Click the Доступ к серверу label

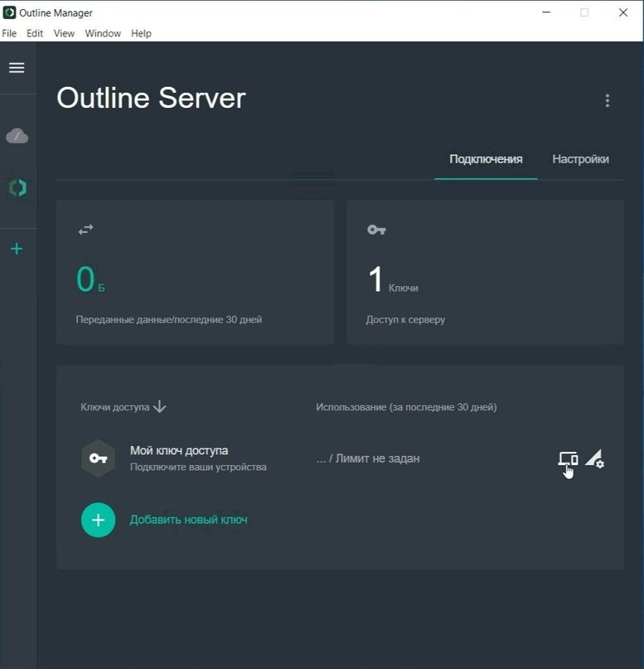coord(405,319)
